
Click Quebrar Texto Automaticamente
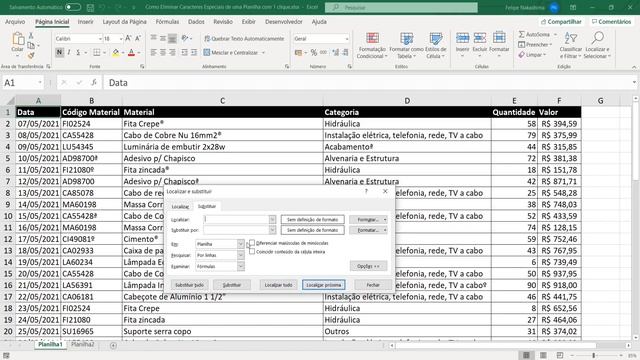click(244, 38)
